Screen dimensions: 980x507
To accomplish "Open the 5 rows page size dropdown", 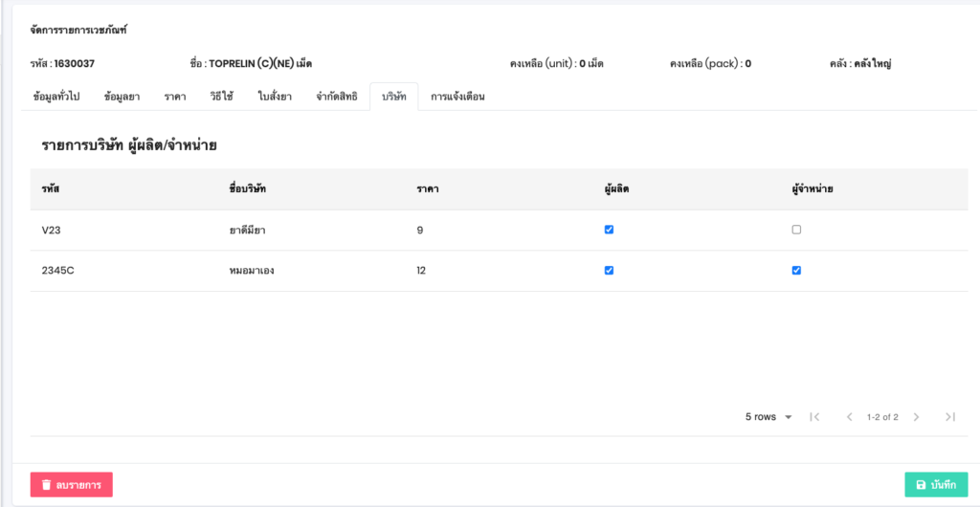I will pos(768,417).
